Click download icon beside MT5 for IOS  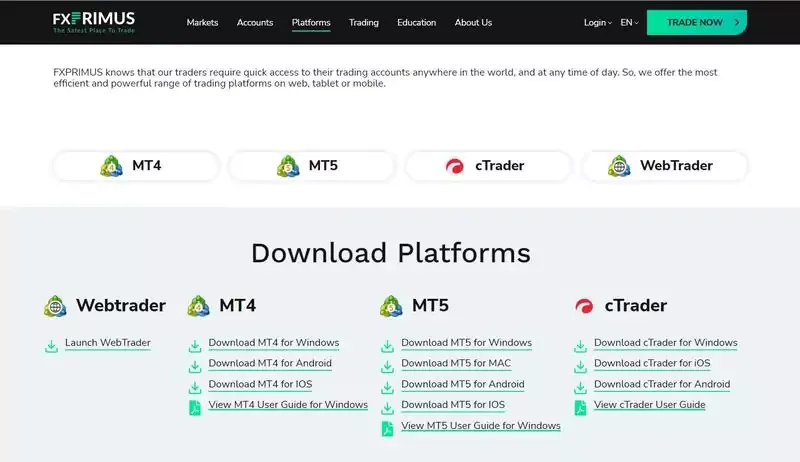pyautogui.click(x=387, y=408)
